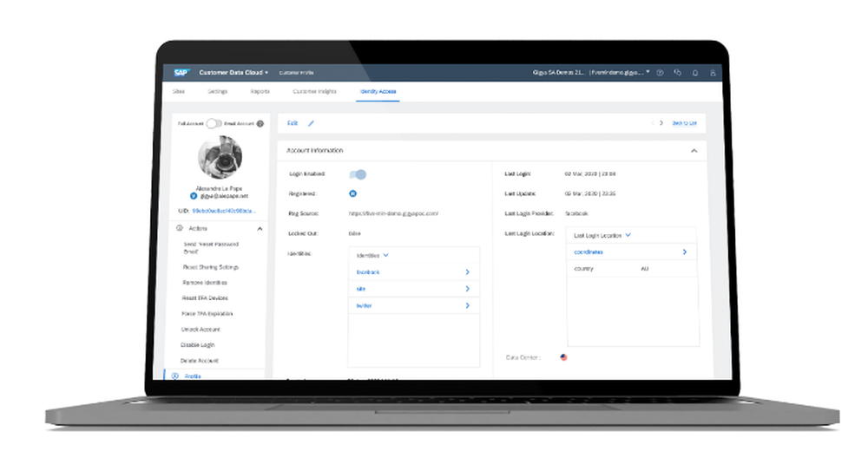The image size is (868, 451).
Task: Toggle the Full Account / Email Account switch
Action: point(214,123)
